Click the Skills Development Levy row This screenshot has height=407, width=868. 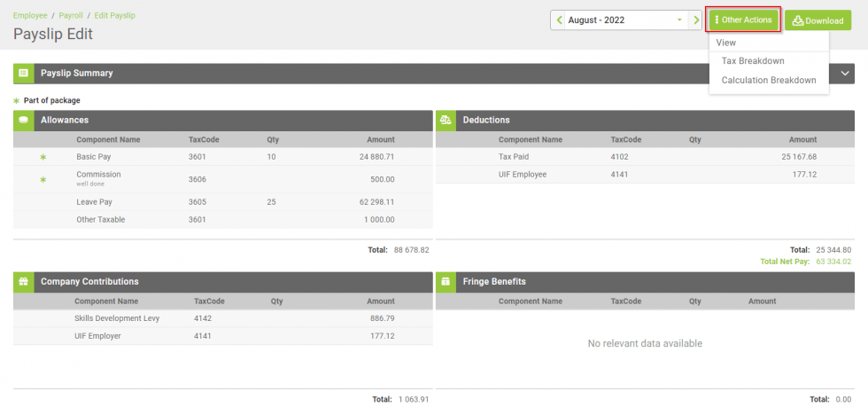(x=222, y=318)
